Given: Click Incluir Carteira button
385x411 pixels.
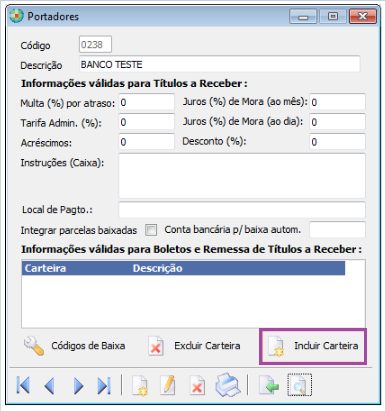Looking at the screenshot, I should click(x=313, y=346).
